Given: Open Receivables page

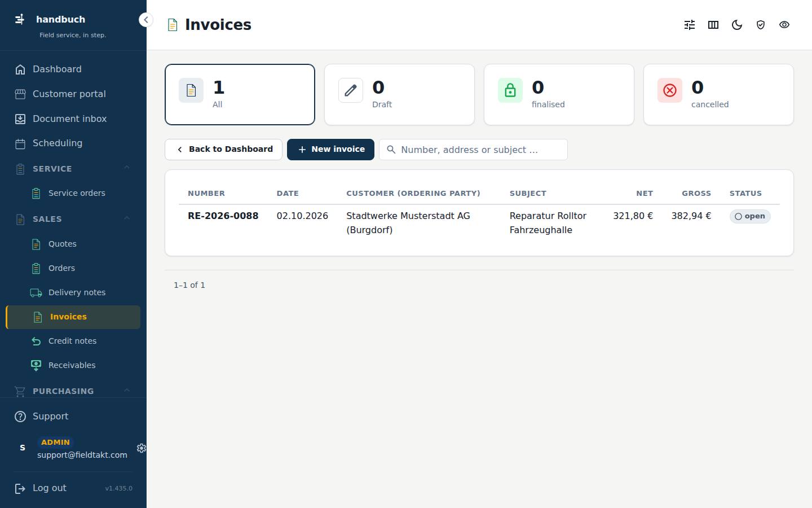Looking at the screenshot, I should (73, 365).
